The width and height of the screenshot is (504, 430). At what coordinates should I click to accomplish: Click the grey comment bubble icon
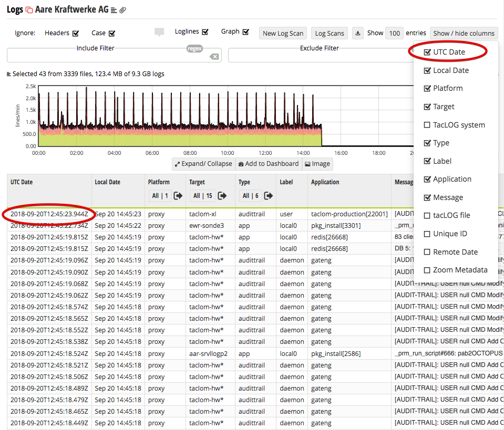click(159, 32)
